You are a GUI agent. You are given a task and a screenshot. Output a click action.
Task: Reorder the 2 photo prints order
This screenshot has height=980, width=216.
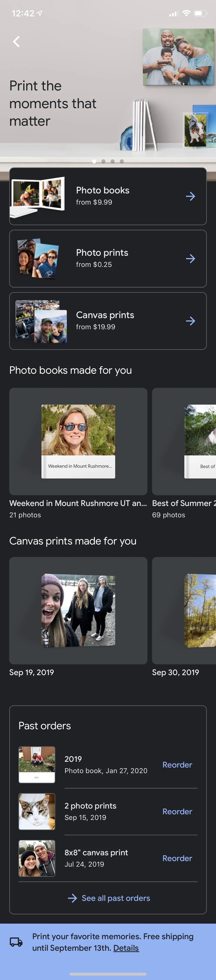click(177, 811)
